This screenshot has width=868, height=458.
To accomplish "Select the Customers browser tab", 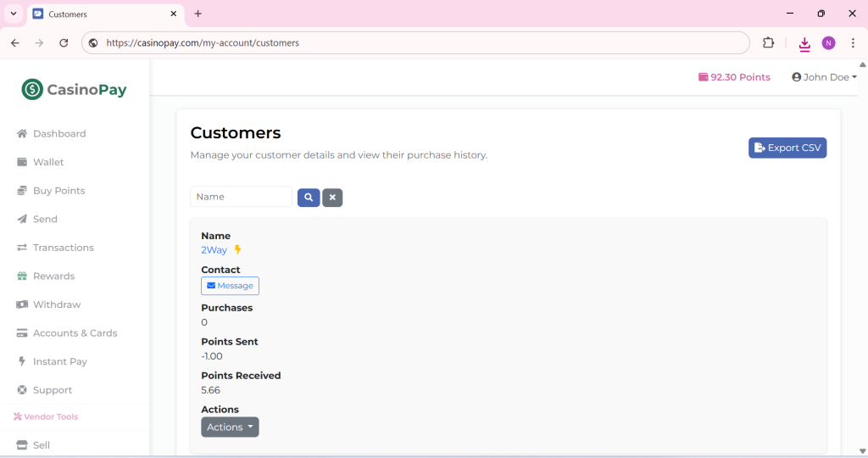I will (x=104, y=14).
